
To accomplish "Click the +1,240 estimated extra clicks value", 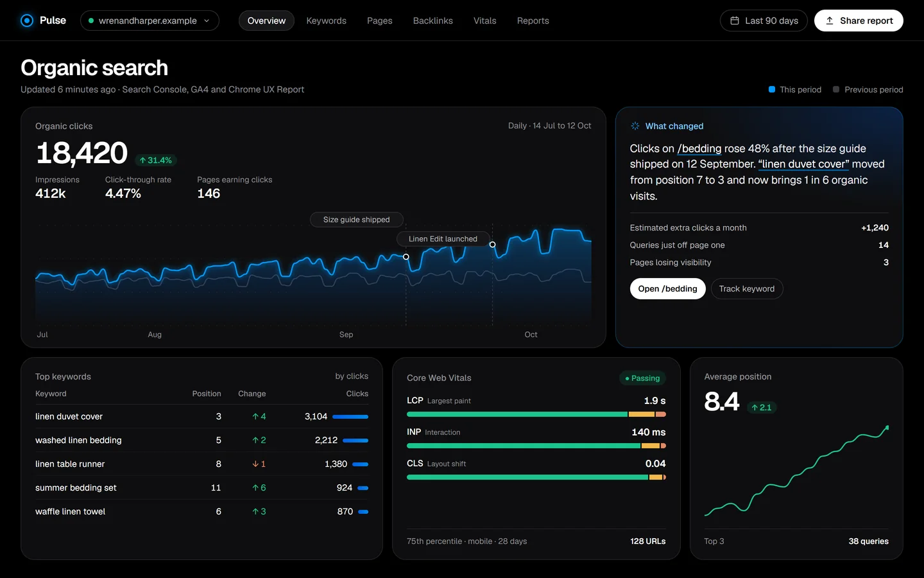I will (x=875, y=228).
